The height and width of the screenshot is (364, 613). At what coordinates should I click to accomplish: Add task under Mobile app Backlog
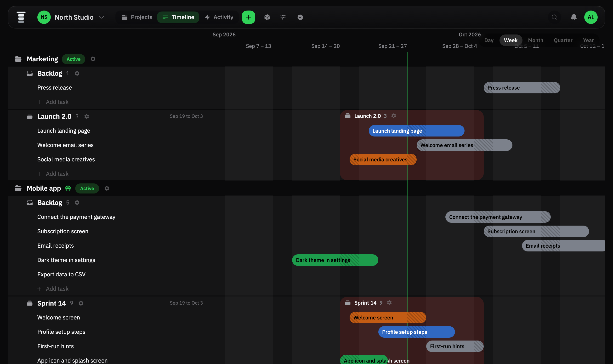pos(53,289)
